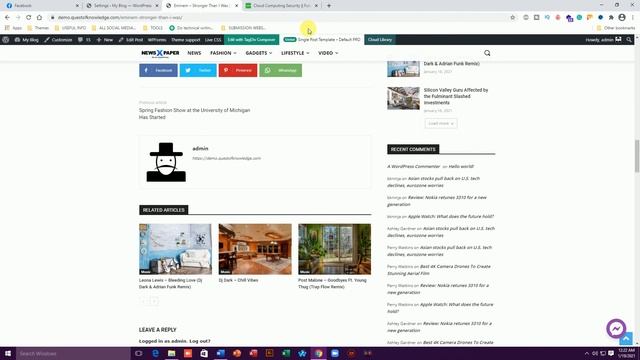Expand the LIFESTYLE navigation dropdown
Viewport: 640px width, 360px height.
pos(295,53)
